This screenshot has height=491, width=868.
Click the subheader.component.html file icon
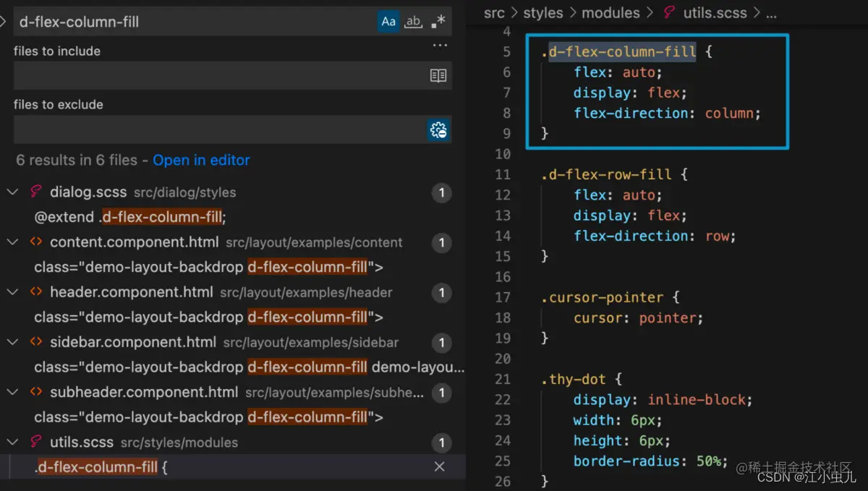point(35,393)
